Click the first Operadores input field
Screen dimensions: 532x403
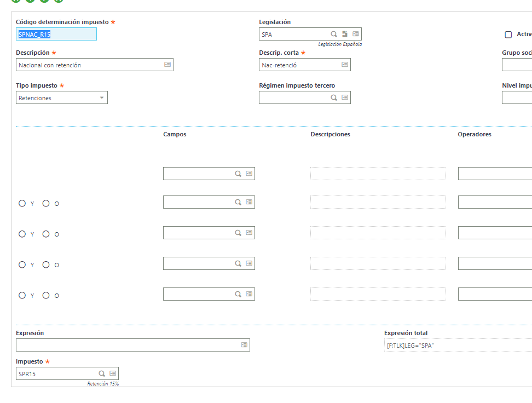tap(495, 174)
